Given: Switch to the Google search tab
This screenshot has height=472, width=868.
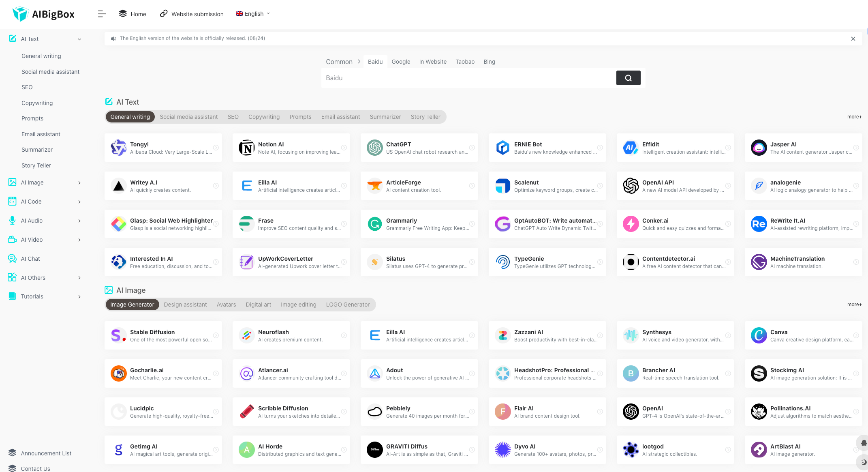Looking at the screenshot, I should [401, 62].
